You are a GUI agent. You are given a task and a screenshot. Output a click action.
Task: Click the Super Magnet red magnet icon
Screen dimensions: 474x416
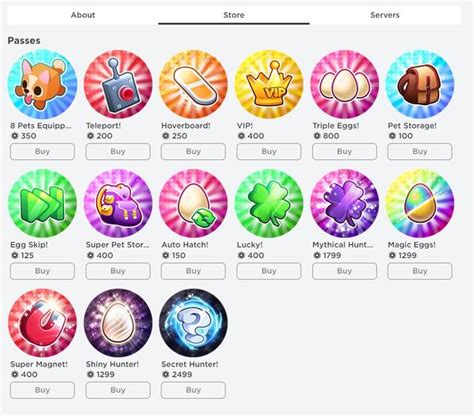[x=42, y=323]
